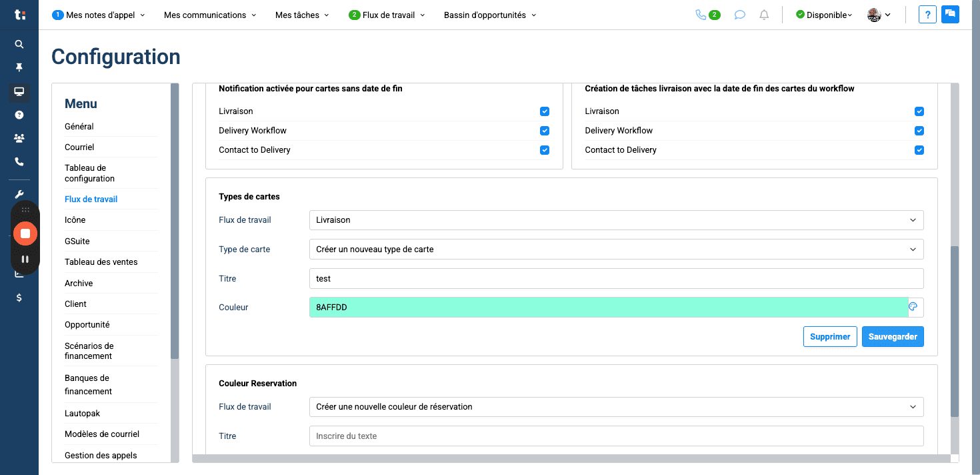Open the question mark circle in sidebar
Viewport: 980px width, 475px height.
point(19,115)
